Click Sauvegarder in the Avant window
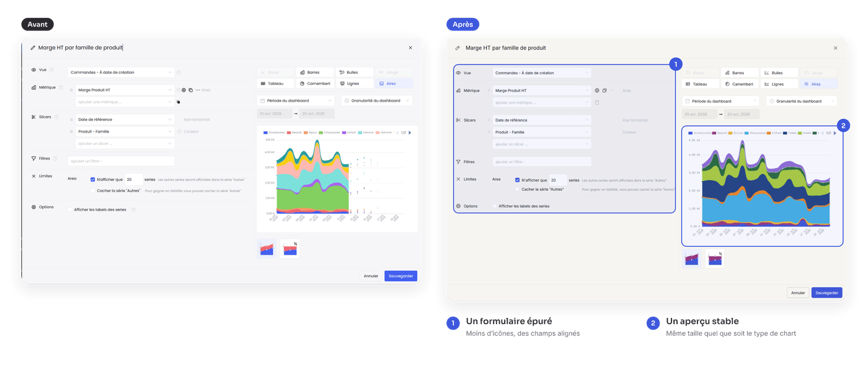868x370 pixels. click(401, 276)
